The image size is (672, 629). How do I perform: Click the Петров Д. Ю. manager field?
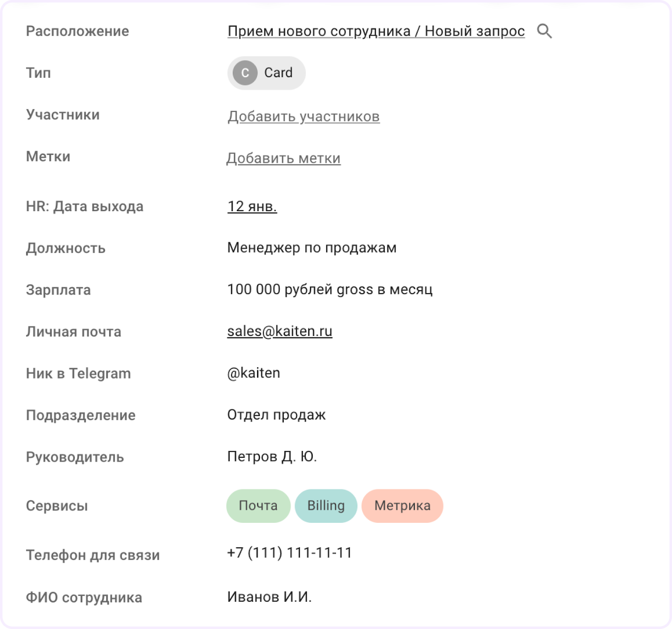272,456
